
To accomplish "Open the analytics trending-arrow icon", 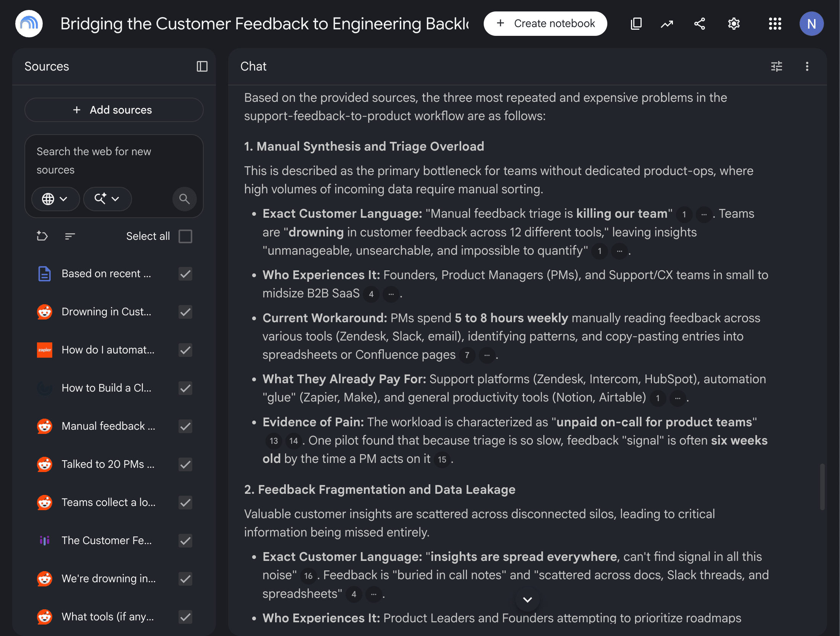I will tap(667, 24).
